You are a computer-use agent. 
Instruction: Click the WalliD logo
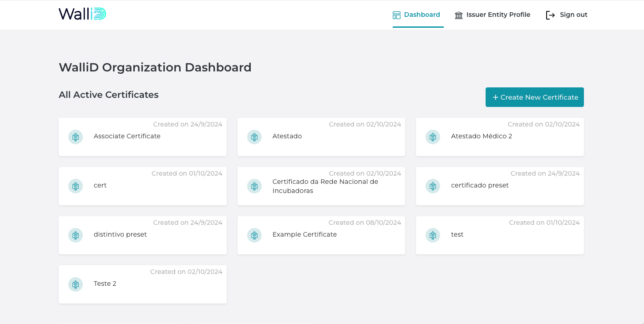(x=82, y=15)
